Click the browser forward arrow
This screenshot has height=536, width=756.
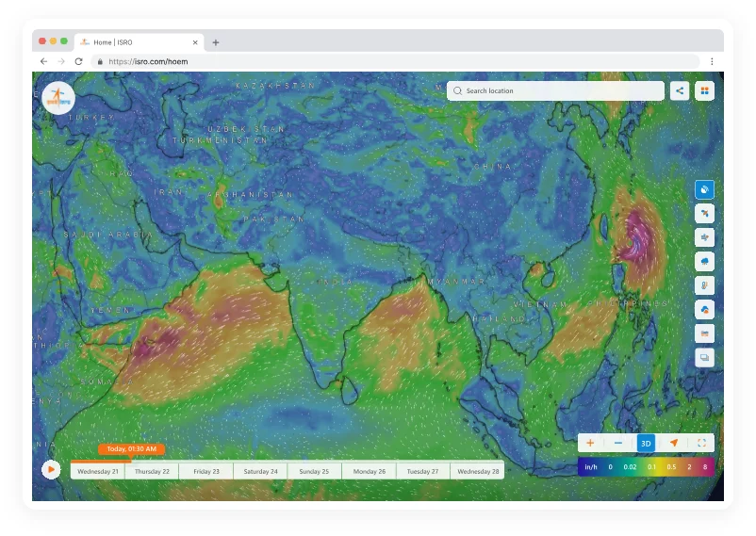[61, 61]
